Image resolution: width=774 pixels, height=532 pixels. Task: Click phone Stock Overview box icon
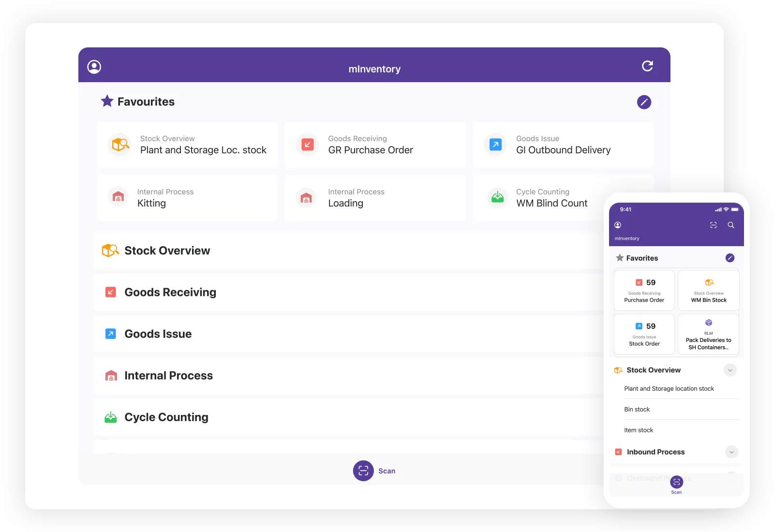click(x=618, y=370)
